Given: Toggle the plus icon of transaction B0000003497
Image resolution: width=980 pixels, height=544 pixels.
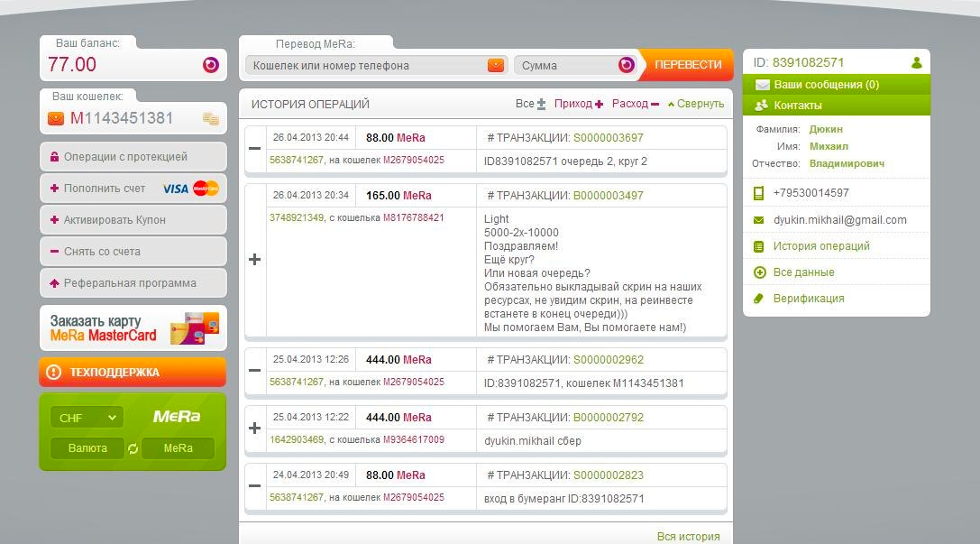Looking at the screenshot, I should tap(255, 260).
